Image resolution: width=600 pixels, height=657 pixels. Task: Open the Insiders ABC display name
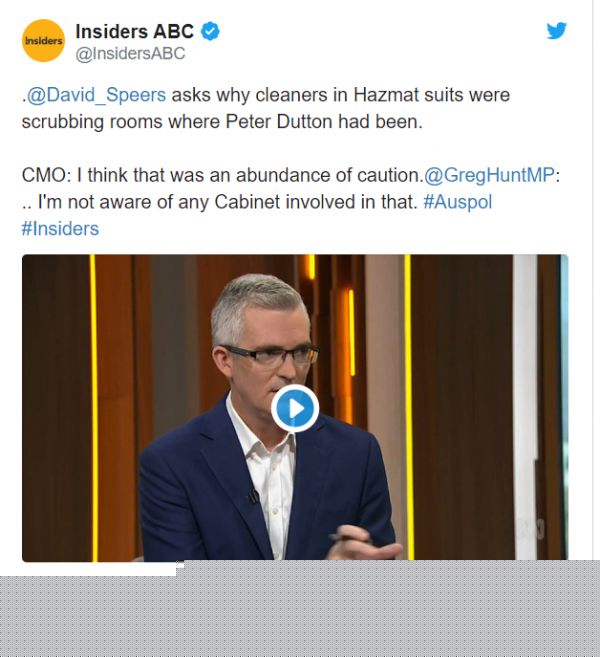(x=134, y=31)
